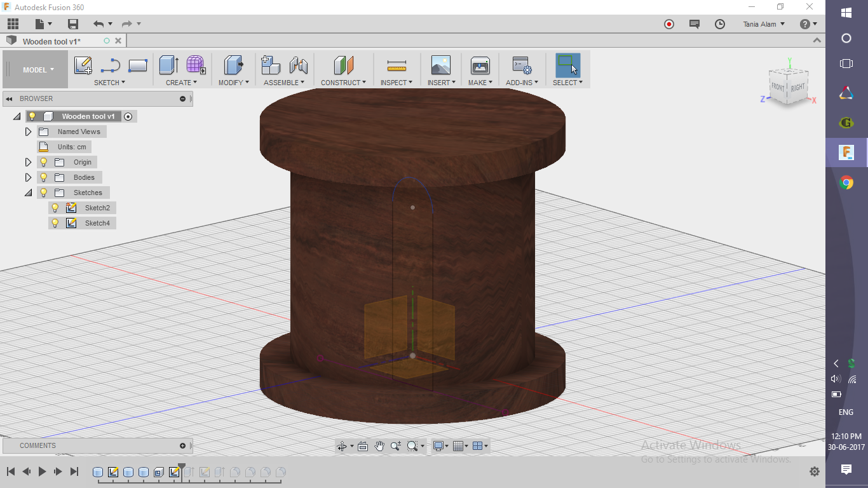Image resolution: width=868 pixels, height=488 pixels.
Task: Collapse the Wooden tool v1 root node
Action: (17, 116)
